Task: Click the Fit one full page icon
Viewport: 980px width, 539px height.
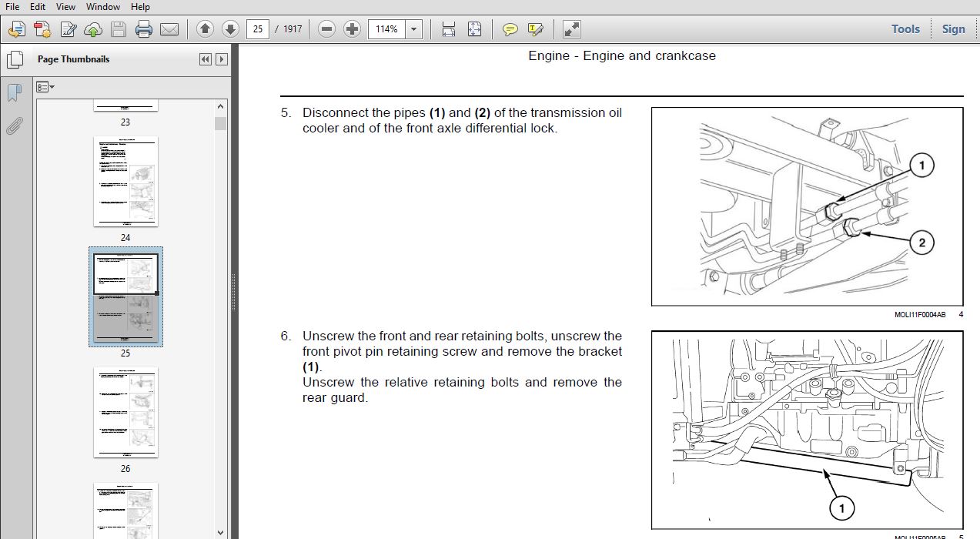Action: coord(474,29)
